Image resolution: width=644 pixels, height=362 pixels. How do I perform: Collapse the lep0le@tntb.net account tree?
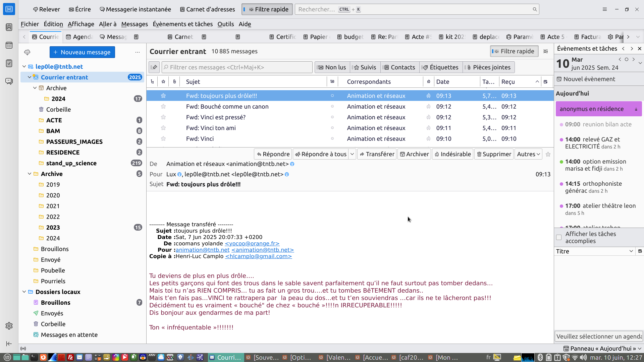[x=24, y=67]
